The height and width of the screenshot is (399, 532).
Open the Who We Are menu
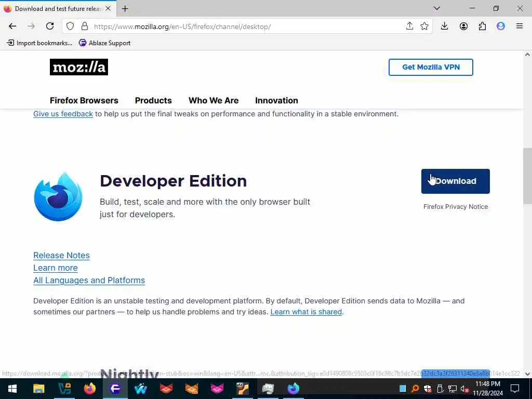click(x=214, y=100)
